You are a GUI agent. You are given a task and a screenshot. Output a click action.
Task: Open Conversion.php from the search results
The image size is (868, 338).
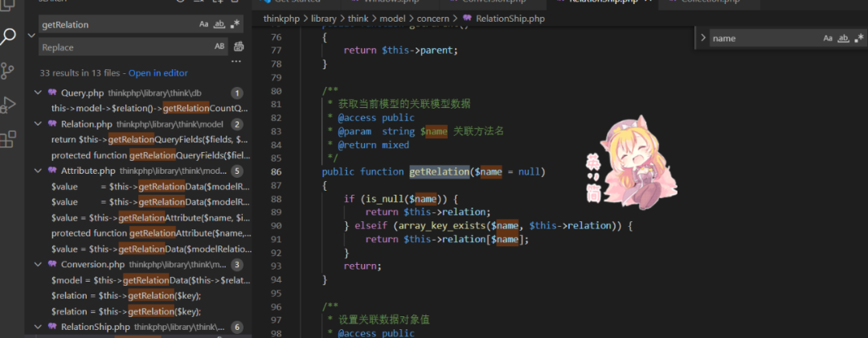tap(93, 264)
